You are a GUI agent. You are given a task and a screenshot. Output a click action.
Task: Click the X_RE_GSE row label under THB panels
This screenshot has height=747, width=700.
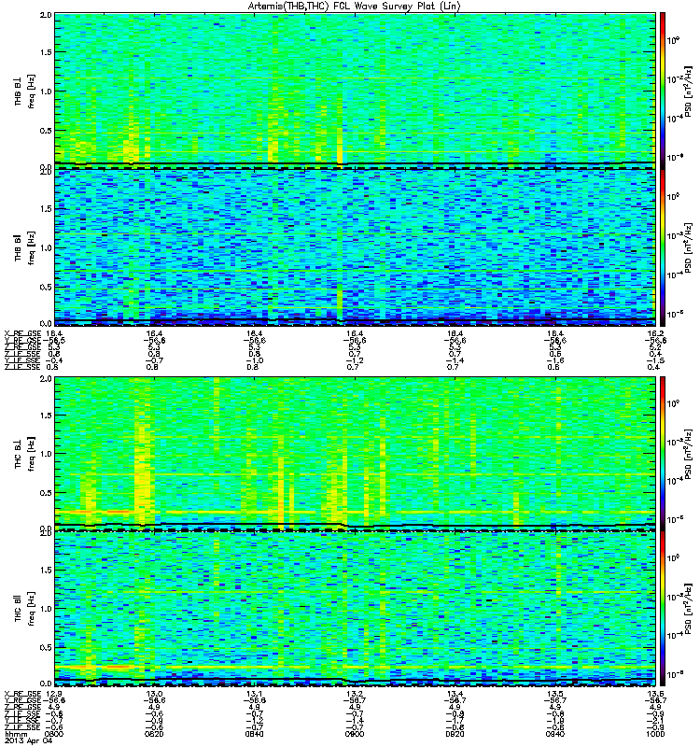click(22, 333)
